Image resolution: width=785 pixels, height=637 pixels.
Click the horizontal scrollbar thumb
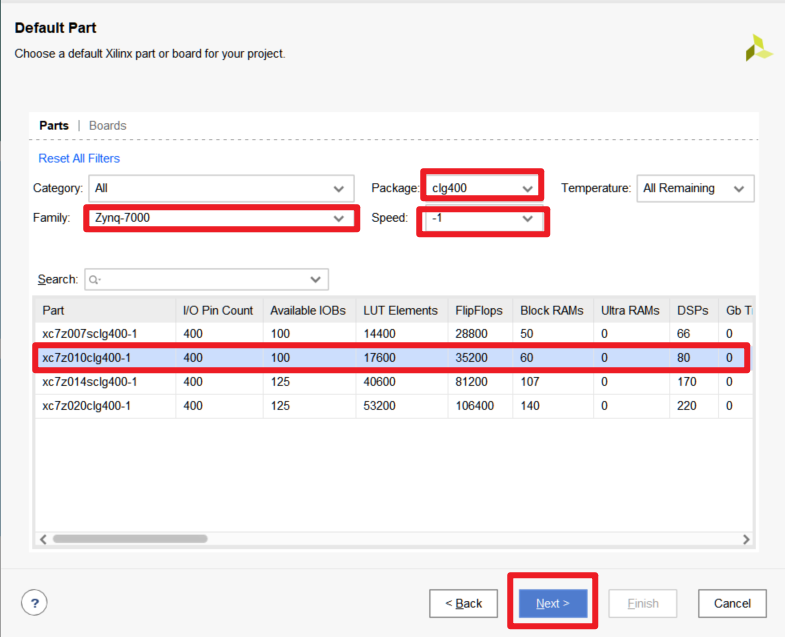[130, 539]
